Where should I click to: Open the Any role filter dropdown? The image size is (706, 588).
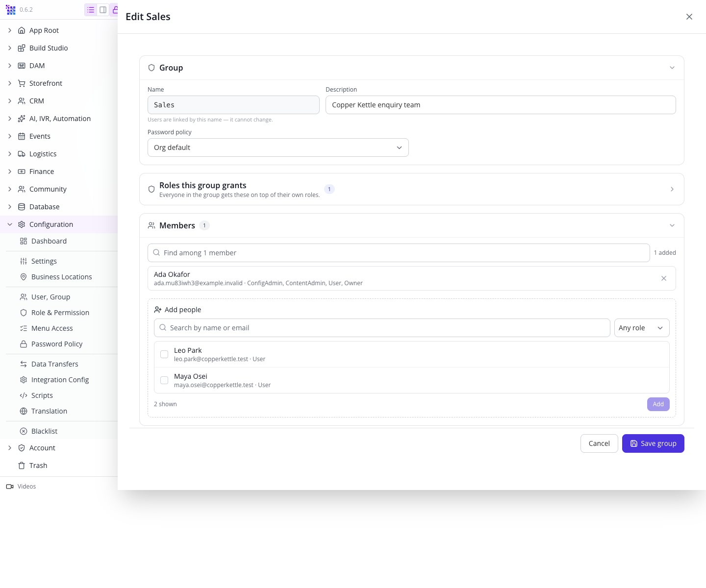642,328
